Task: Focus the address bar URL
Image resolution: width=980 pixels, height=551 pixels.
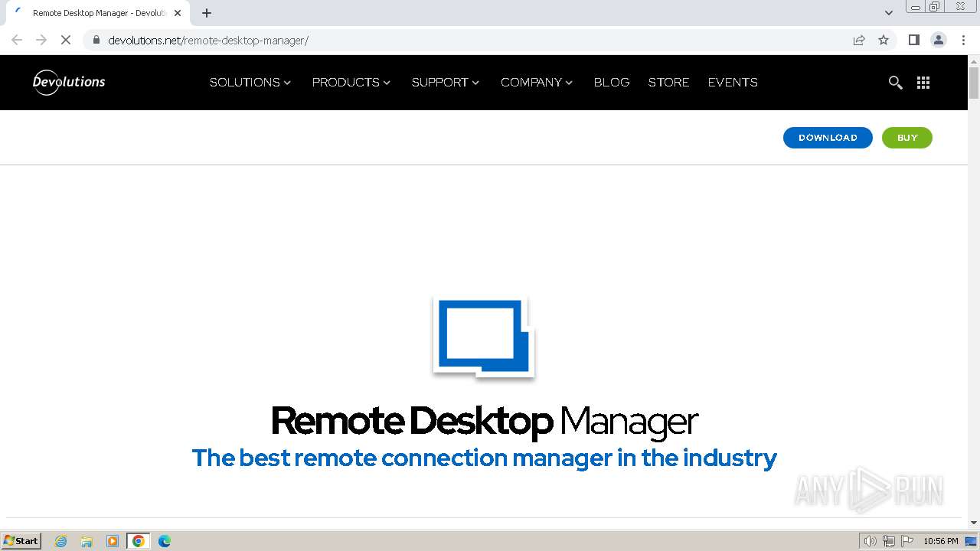Action: [x=208, y=40]
